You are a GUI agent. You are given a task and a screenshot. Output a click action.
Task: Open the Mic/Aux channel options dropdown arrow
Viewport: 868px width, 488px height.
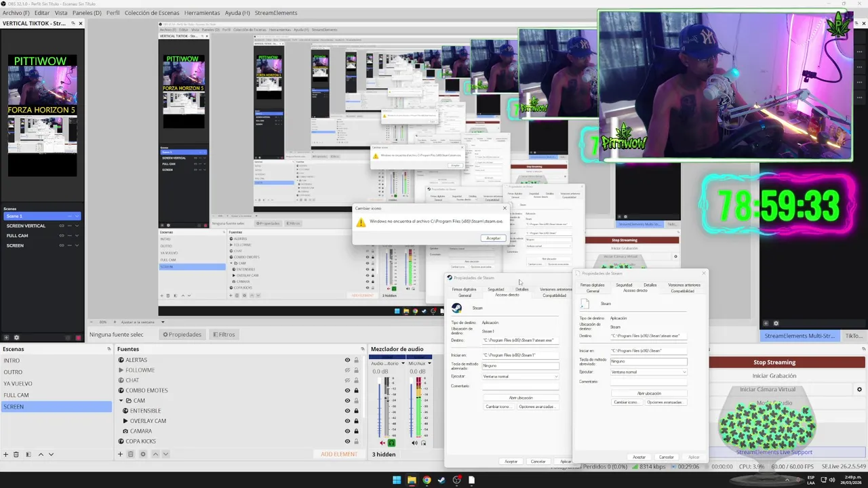pyautogui.click(x=429, y=363)
